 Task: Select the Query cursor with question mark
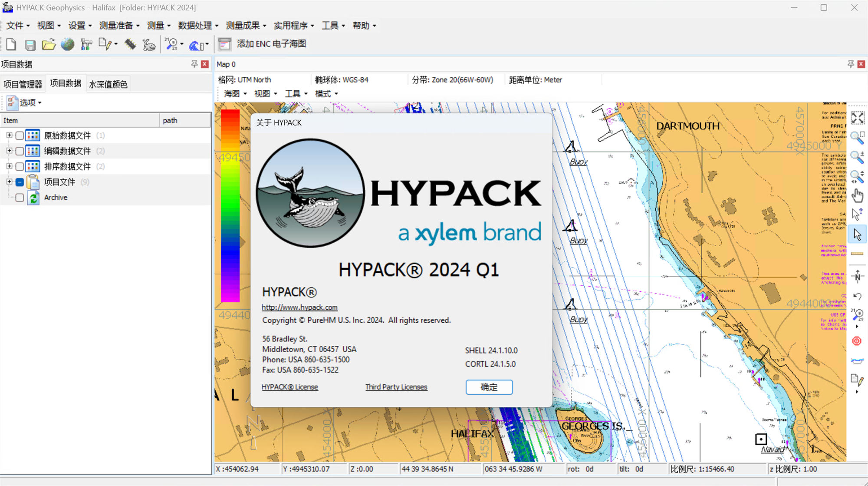coord(857,215)
